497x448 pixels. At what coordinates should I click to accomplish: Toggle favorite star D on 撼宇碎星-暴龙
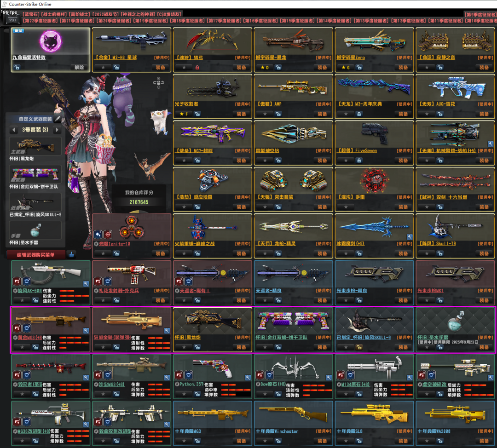pyautogui.click(x=265, y=68)
